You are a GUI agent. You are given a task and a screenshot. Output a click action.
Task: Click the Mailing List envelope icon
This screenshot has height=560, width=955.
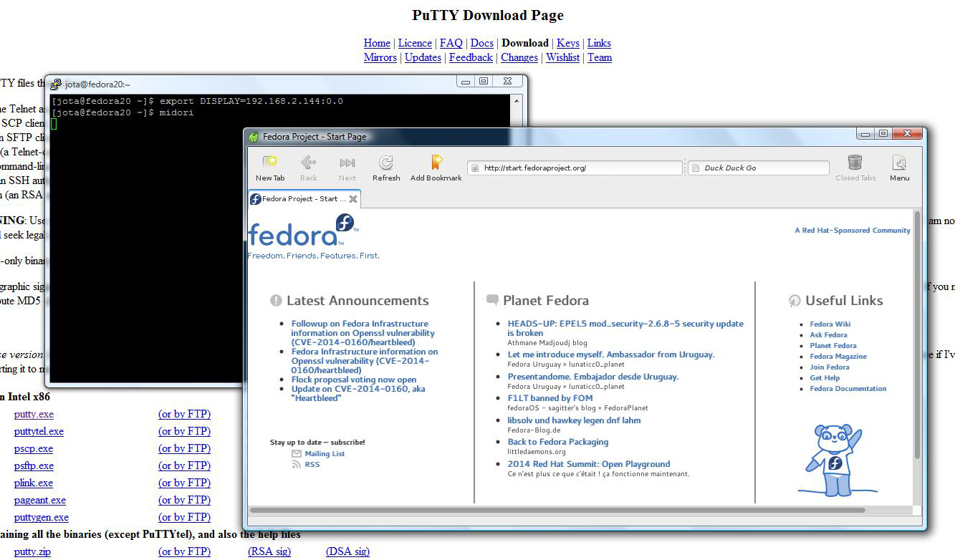click(297, 454)
